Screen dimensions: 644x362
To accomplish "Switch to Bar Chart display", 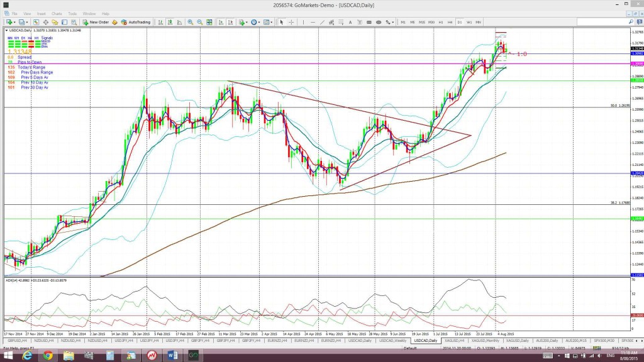I will coord(160,22).
